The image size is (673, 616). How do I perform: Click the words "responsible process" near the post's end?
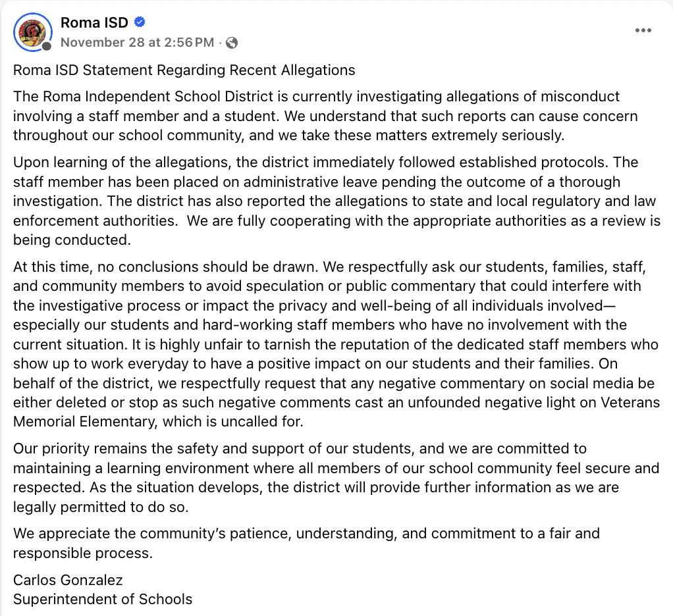[x=83, y=553]
